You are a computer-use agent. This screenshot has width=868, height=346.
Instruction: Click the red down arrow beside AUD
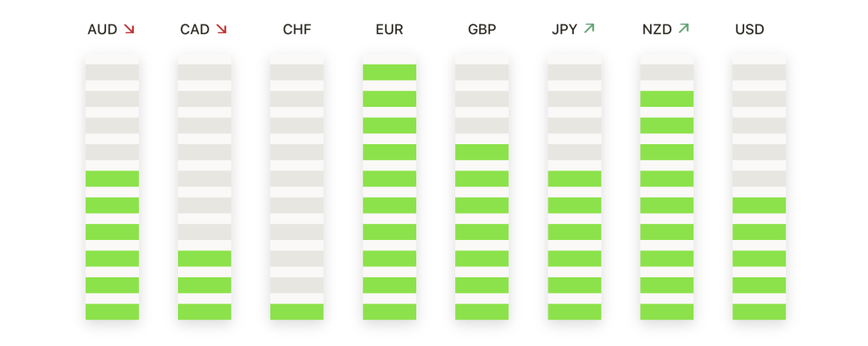coord(129,29)
